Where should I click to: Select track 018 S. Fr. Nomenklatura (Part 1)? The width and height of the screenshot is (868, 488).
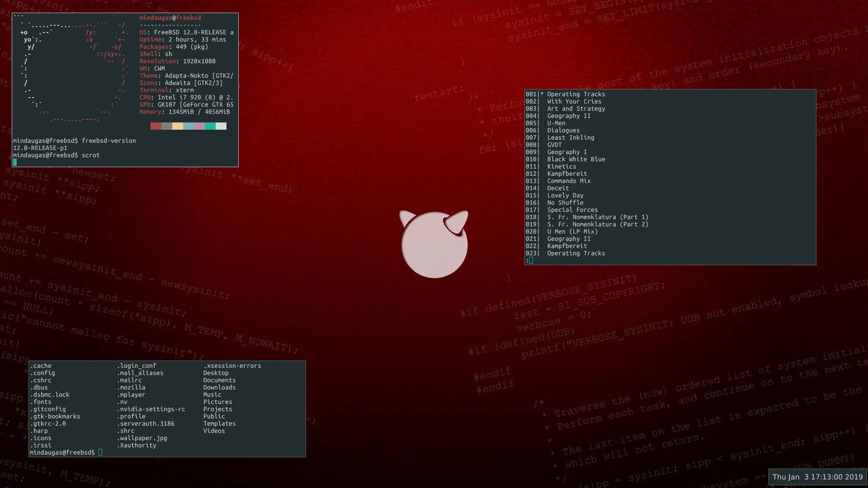click(587, 217)
